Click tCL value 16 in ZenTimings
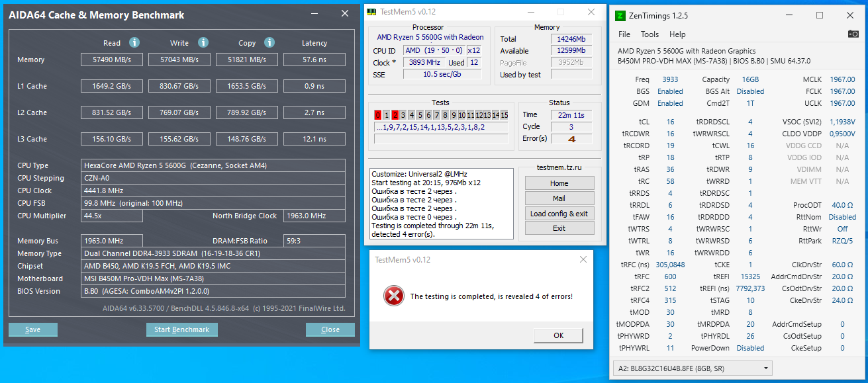 pos(670,122)
